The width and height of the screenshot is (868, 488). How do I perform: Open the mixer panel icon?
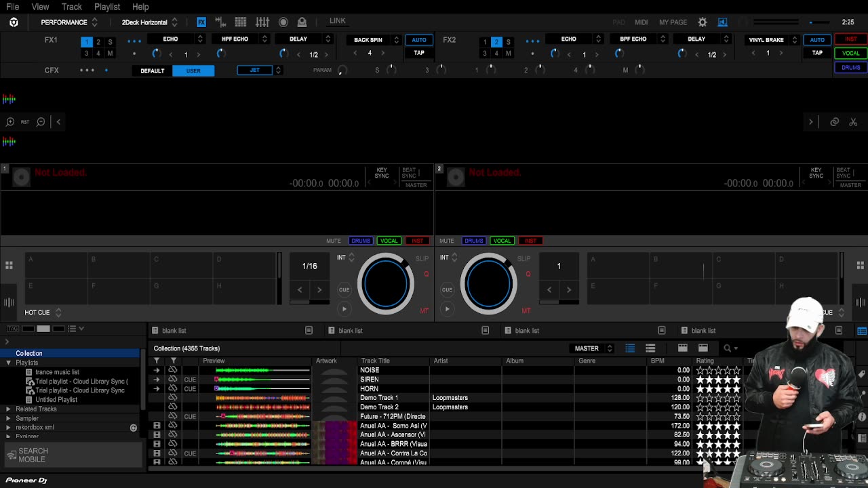pos(262,22)
